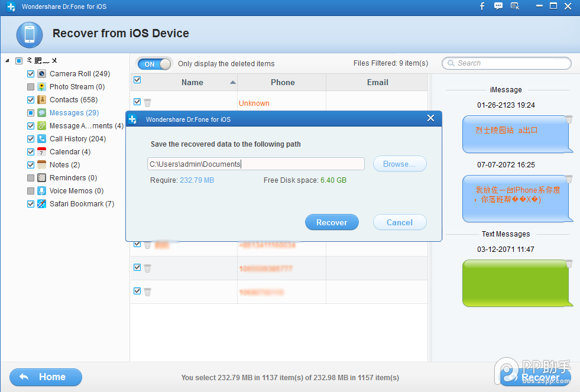Viewport: 580px width, 392px height.
Task: Switch off the deleted items ON toggle
Action: [x=155, y=64]
